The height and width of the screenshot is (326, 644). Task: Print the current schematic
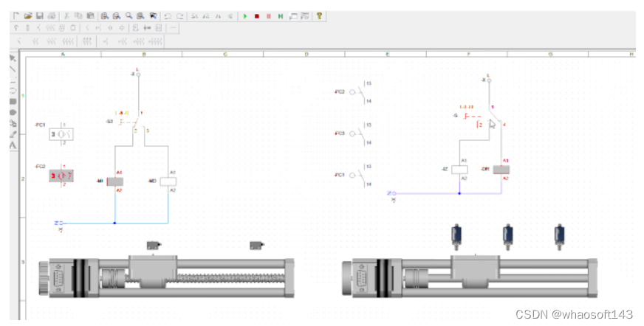point(52,16)
